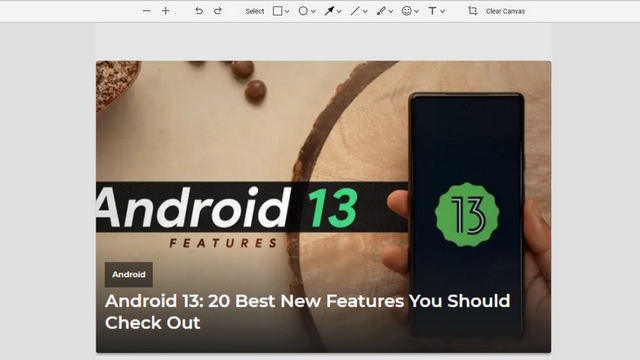The image size is (640, 360).
Task: Select the Text tool
Action: click(x=432, y=11)
